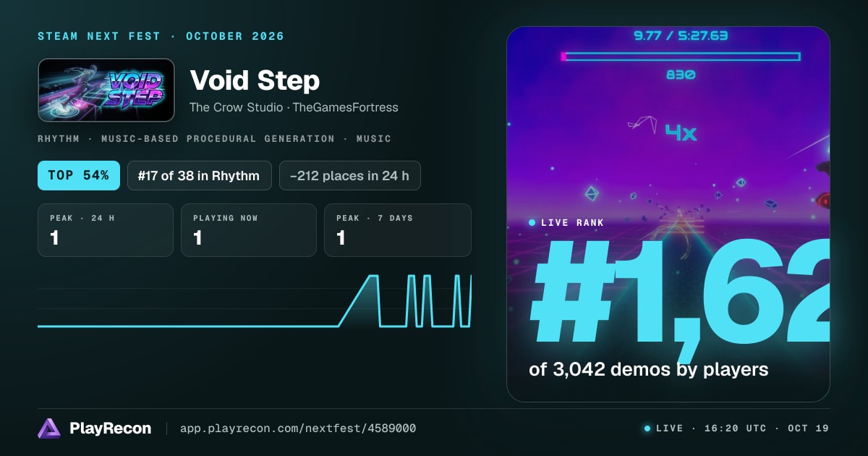The height and width of the screenshot is (456, 868).
Task: Open the Void Step game capsule thumbnail
Action: 106,90
